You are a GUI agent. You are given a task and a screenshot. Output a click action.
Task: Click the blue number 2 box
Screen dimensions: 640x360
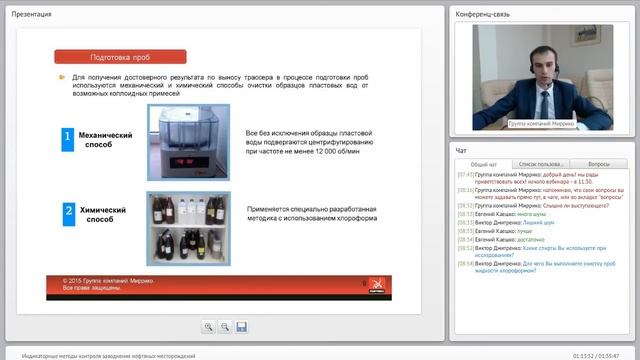click(69, 214)
